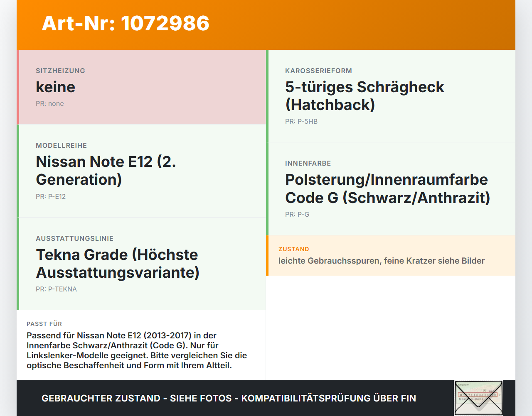Select the Tekna Grade Ausstattungslinie card
The width and height of the screenshot is (532, 416).
click(x=141, y=264)
